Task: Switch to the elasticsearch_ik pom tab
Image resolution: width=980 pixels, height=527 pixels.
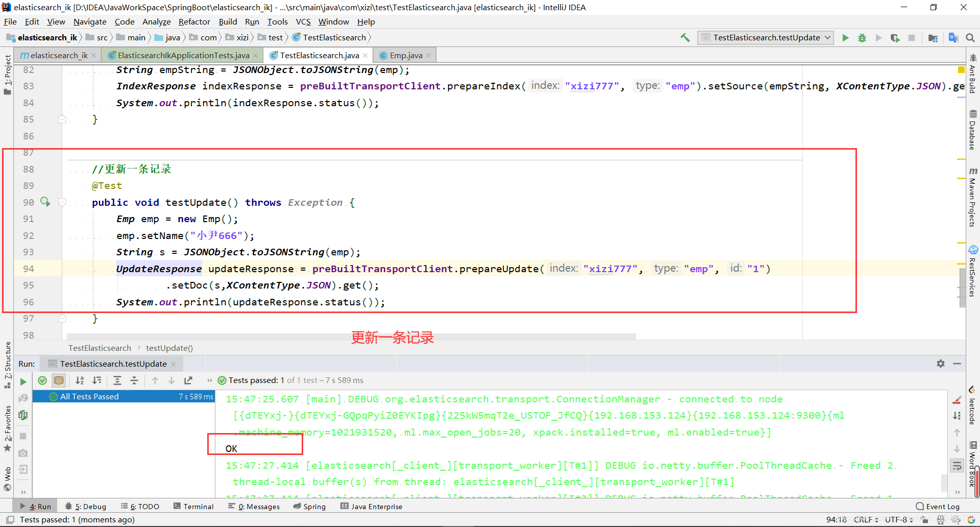Action: click(58, 55)
